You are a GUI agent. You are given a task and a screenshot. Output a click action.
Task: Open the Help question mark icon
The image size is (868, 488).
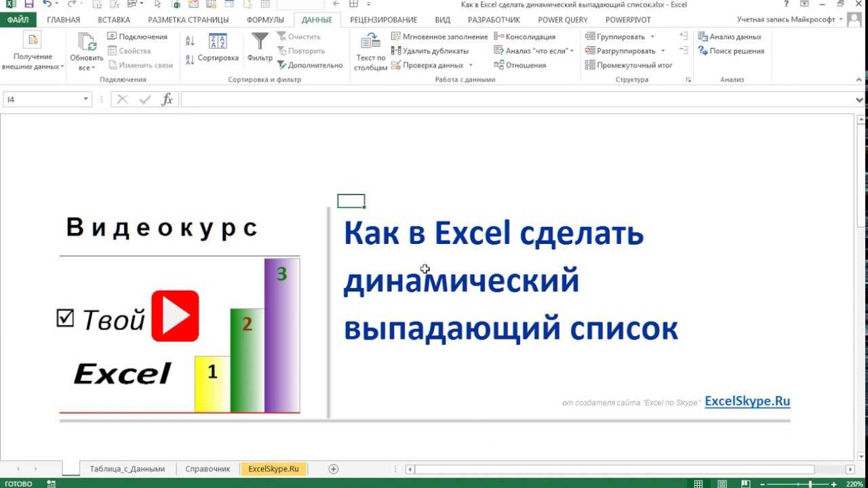pyautogui.click(x=786, y=4)
